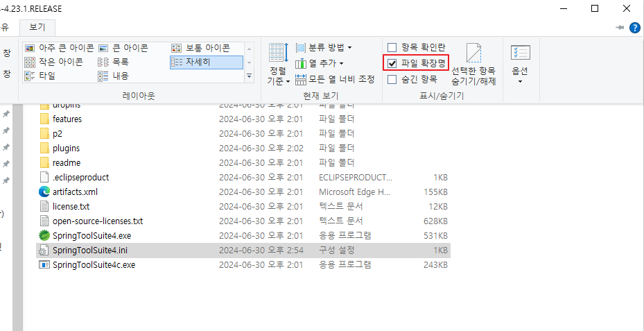The width and height of the screenshot is (644, 331).
Task: Open the Sort by (정렬 기준) menu
Action: 279,64
